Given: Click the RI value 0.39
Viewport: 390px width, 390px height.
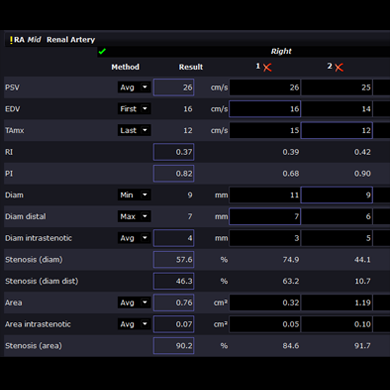Looking at the screenshot, I should (x=291, y=152).
